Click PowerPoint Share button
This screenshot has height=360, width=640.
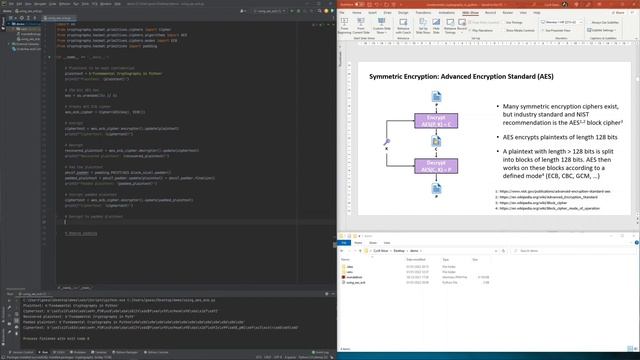[619, 13]
